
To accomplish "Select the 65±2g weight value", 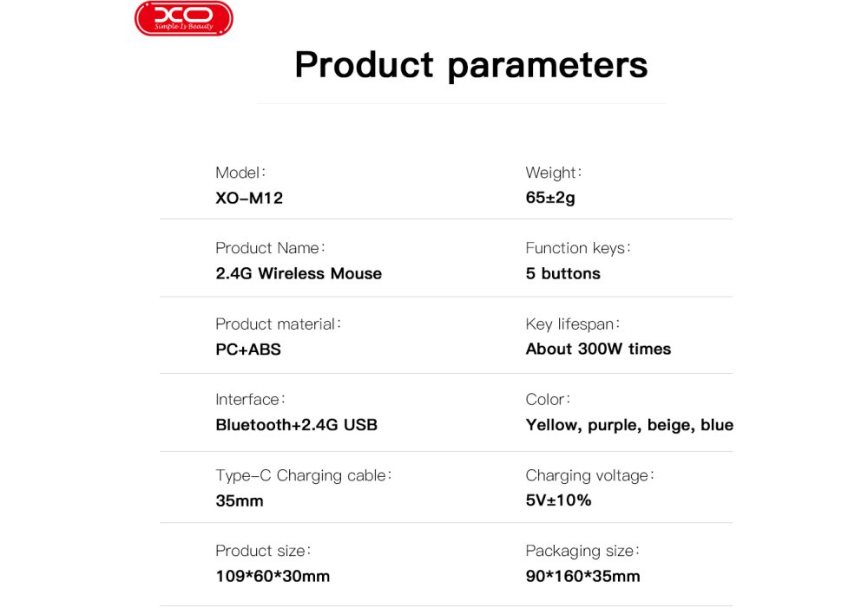I will coord(550,198).
